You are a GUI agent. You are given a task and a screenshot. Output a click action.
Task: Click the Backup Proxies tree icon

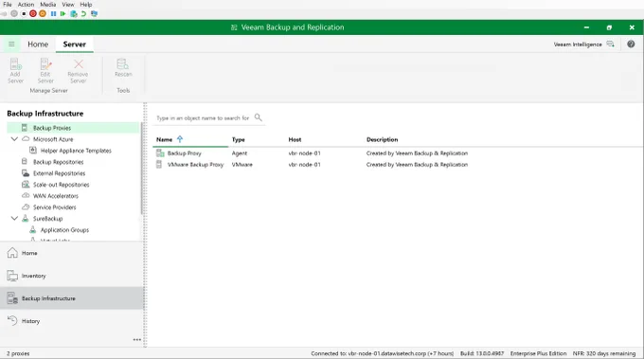coord(25,128)
